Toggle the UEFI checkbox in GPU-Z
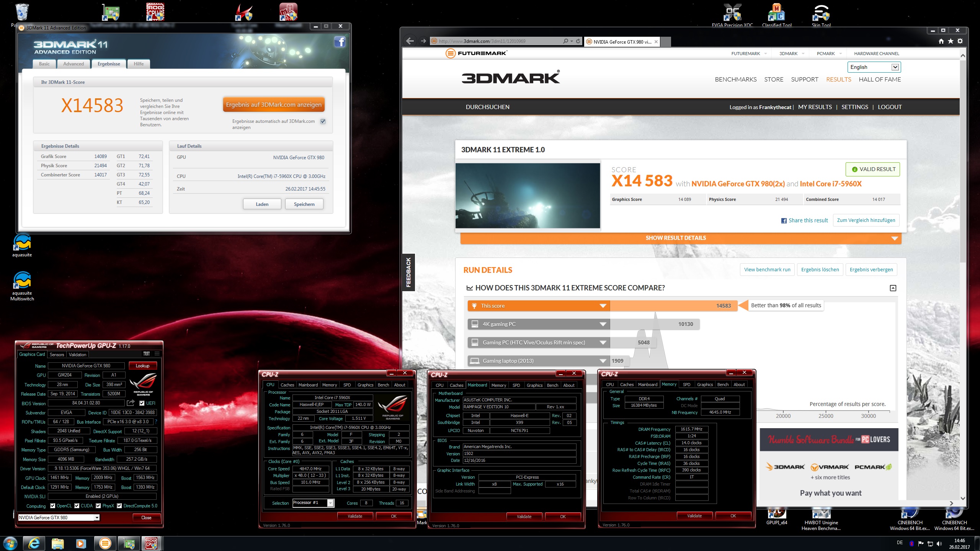The width and height of the screenshot is (980, 551). 142,403
